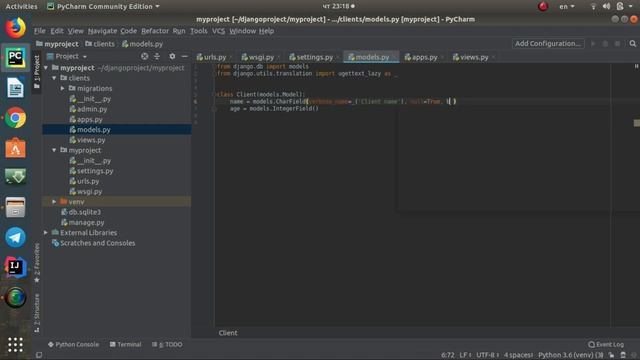
Task: Hide the Project tool window
Action: point(184,56)
